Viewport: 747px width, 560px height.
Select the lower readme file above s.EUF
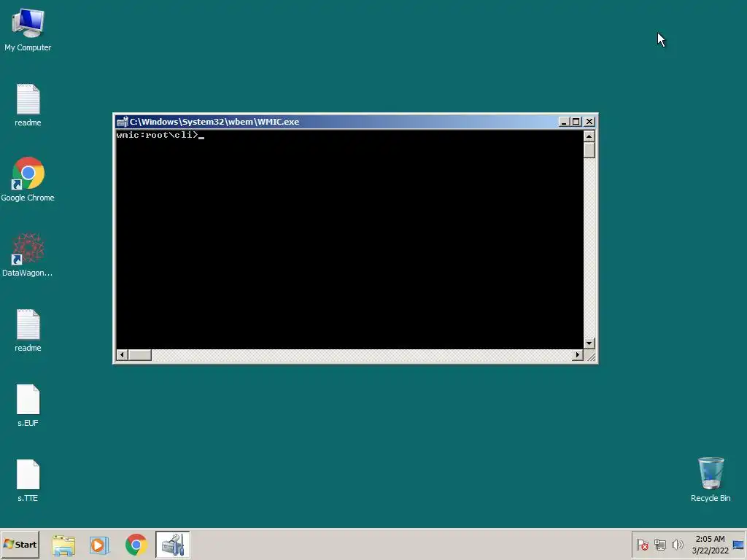28,330
